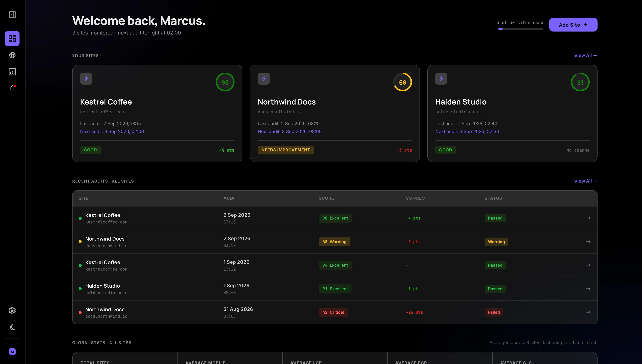Screen dimensions: 642x364
Task: Open arrow for Halden Studio 1 Sep audit
Action: pyautogui.click(x=588, y=289)
